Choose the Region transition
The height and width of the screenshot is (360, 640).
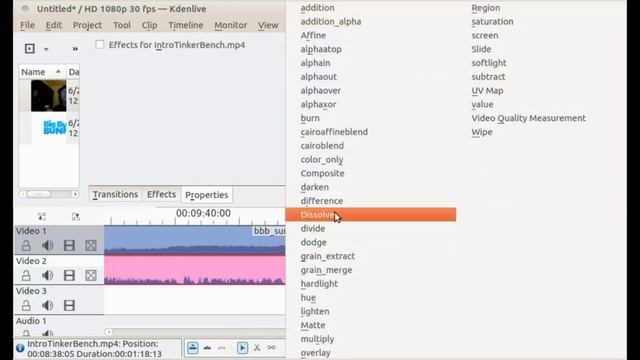(486, 8)
